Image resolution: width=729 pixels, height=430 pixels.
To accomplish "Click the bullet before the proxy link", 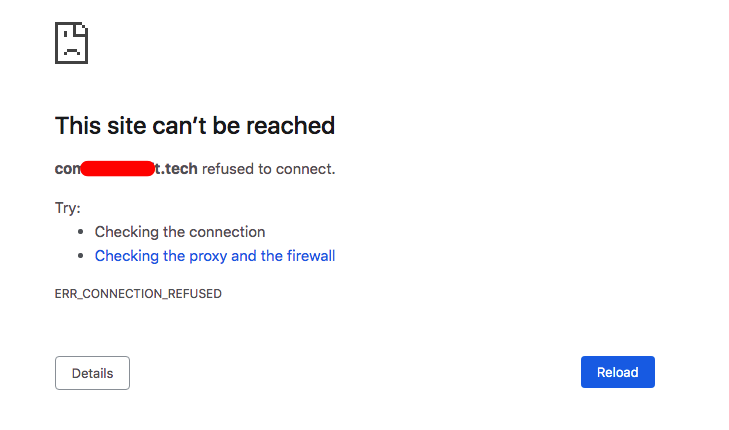I will point(81,256).
